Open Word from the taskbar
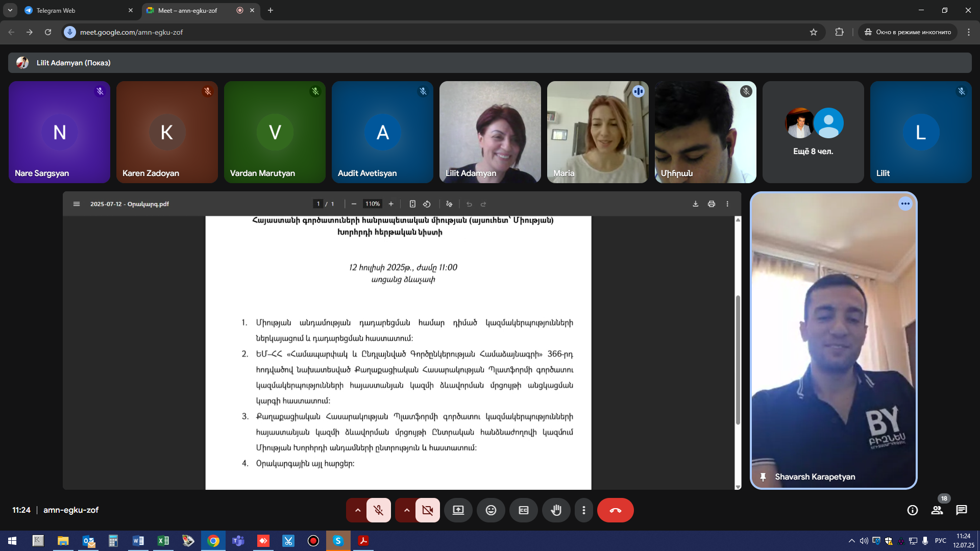980x551 pixels. pyautogui.click(x=138, y=541)
